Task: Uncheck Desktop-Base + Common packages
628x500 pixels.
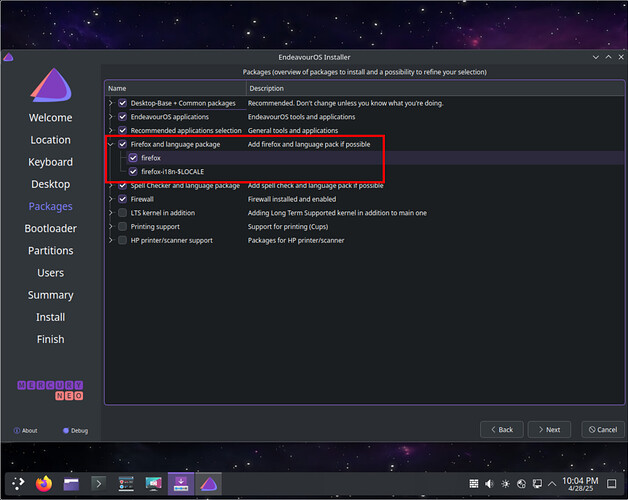Action: coord(123,103)
